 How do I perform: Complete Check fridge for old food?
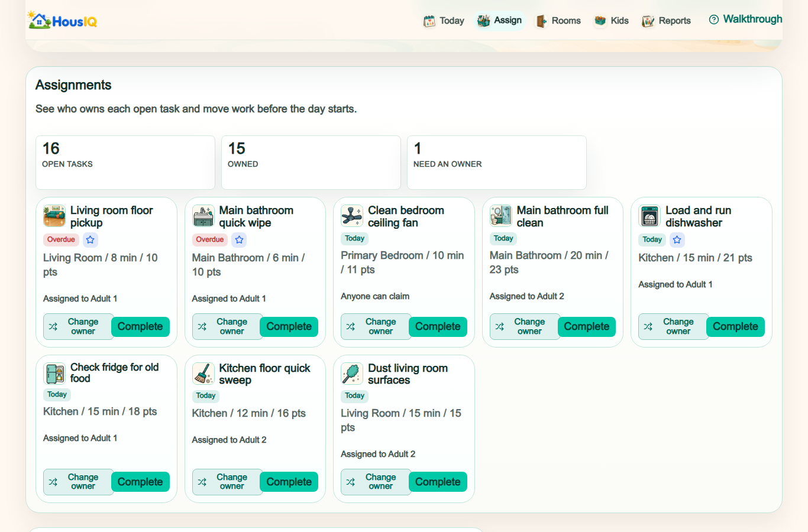[140, 482]
